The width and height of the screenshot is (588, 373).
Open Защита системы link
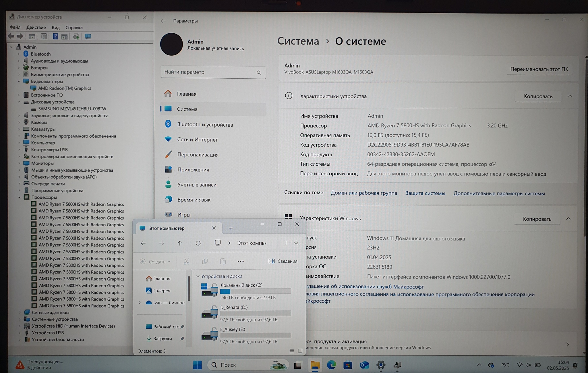[x=425, y=193]
